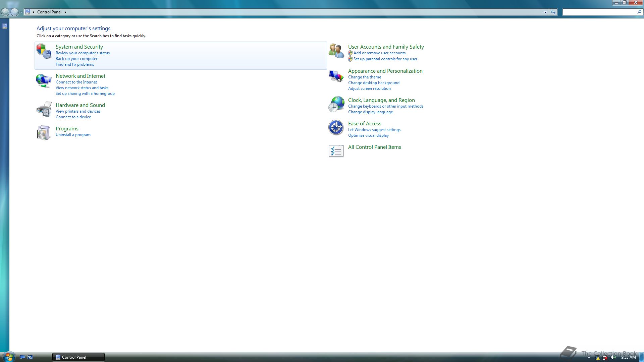The width and height of the screenshot is (644, 362).
Task: Open Hardware and Sound category
Action: coord(80,105)
